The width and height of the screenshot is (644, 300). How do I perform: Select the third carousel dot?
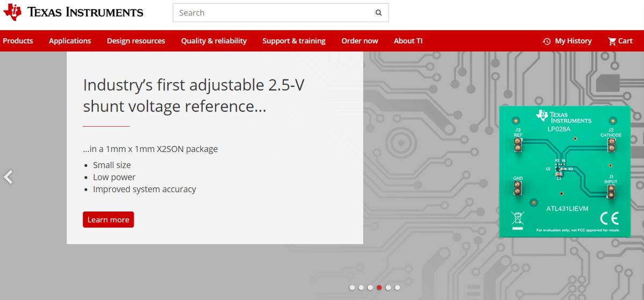tap(370, 288)
